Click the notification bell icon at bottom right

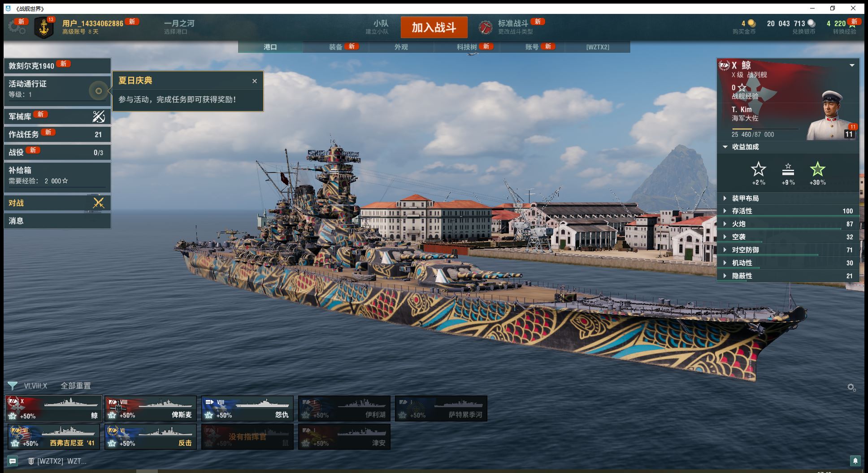855,461
